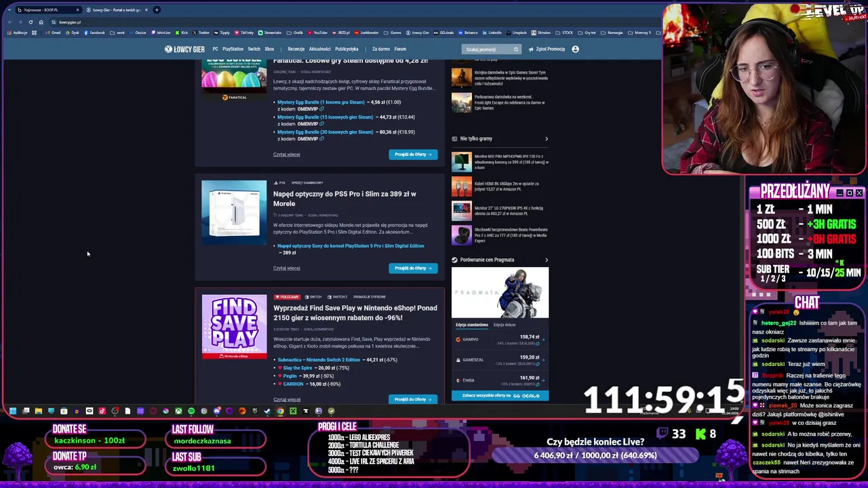Open the Recenzje menu item
The width and height of the screenshot is (868, 488).
[x=296, y=49]
